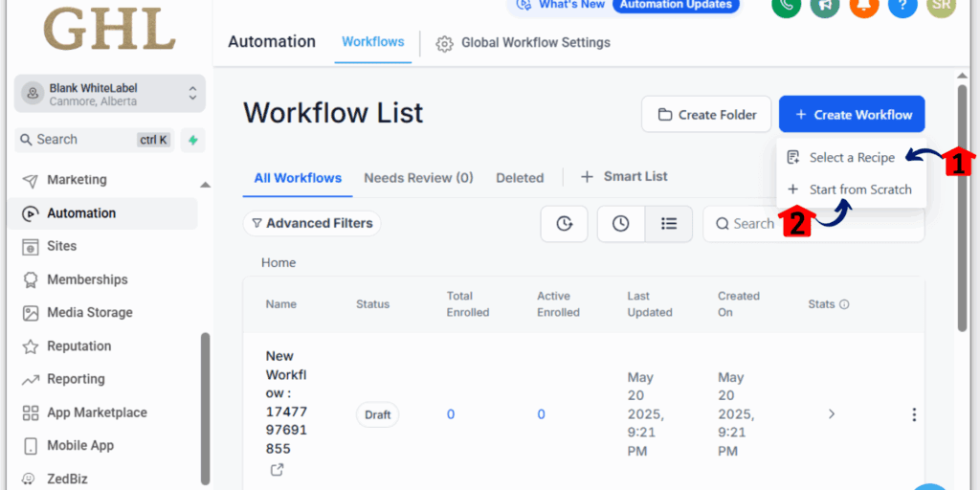
Task: Click the Total Enrolled count 0
Action: pyautogui.click(x=451, y=414)
